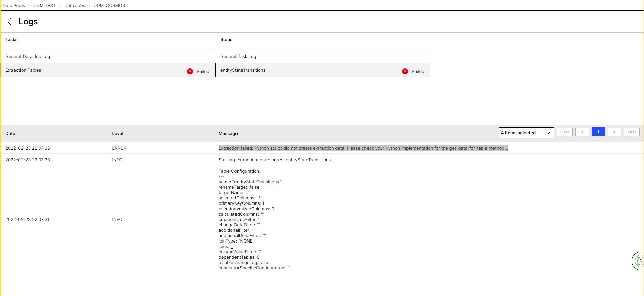Image resolution: width=644 pixels, height=296 pixels.
Task: Click the Tasks panel header
Action: [x=11, y=39]
